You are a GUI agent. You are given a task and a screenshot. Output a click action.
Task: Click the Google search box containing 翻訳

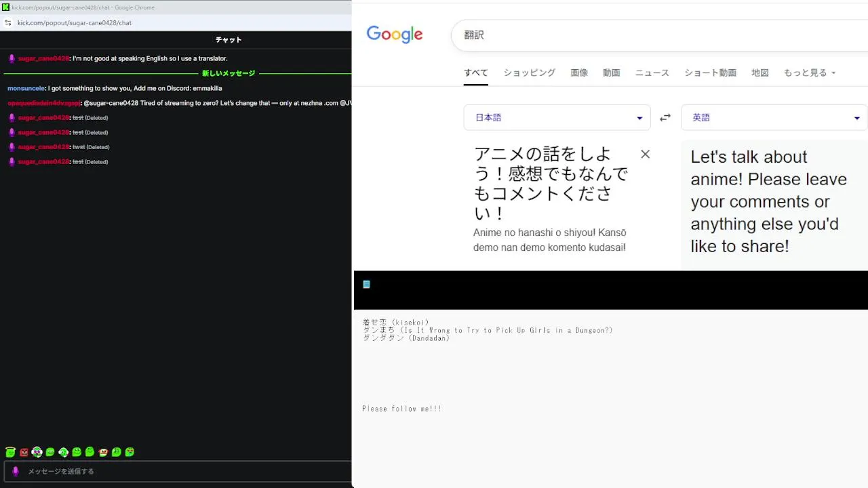click(x=658, y=35)
